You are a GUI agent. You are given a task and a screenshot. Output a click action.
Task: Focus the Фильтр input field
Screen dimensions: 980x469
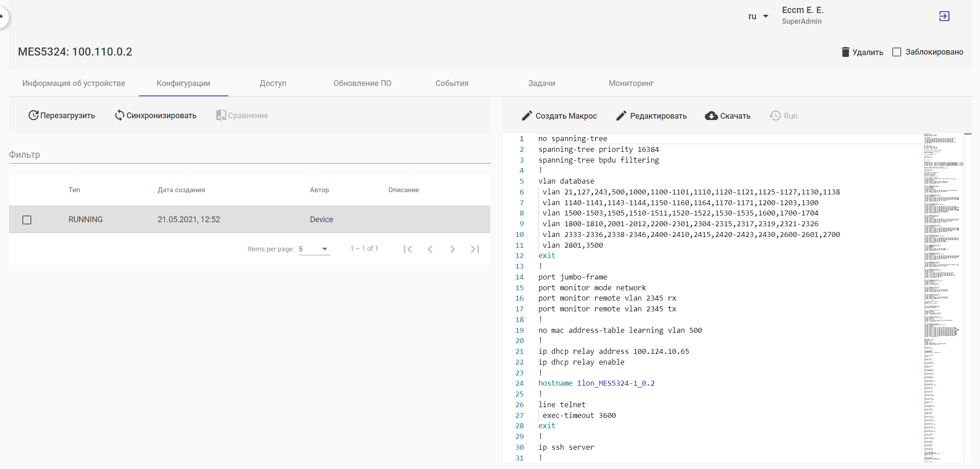(x=249, y=155)
